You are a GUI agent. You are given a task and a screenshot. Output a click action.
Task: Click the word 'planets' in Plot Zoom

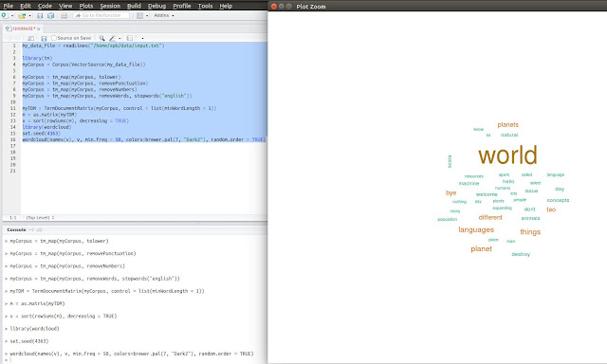pos(508,124)
